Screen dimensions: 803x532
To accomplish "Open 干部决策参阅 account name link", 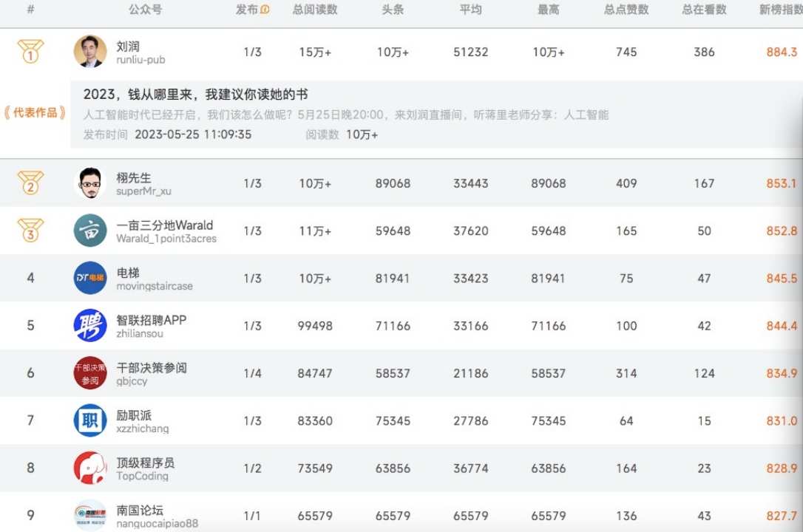I will [152, 368].
